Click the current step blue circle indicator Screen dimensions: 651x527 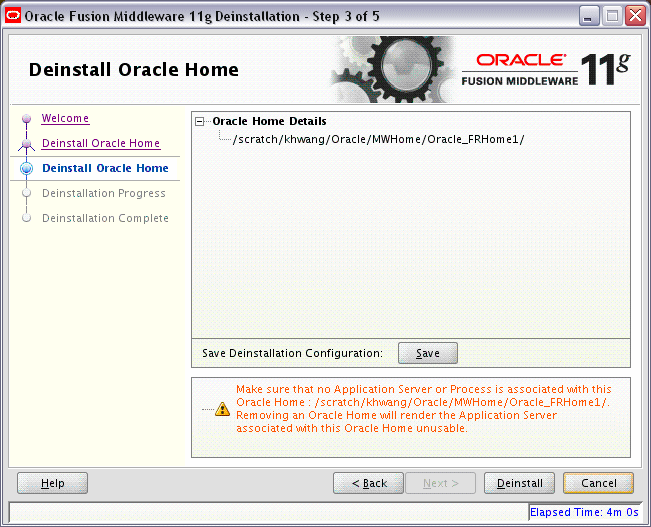(27, 168)
